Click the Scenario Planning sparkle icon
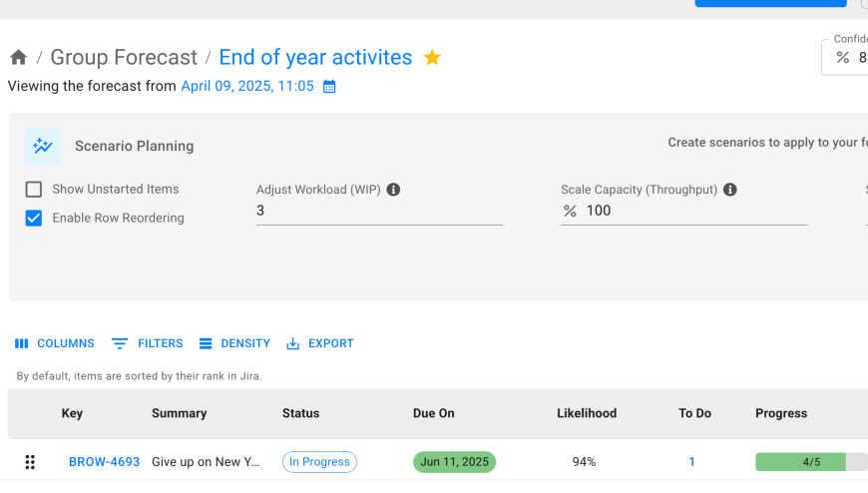The image size is (868, 493). (43, 146)
